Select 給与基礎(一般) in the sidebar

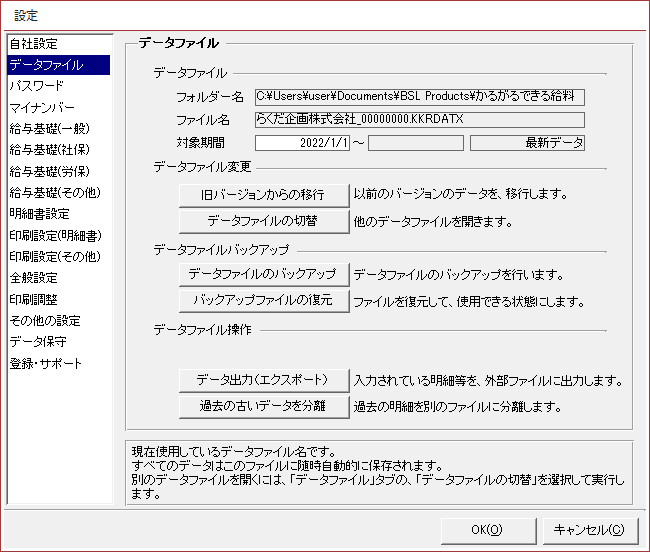[x=59, y=129]
